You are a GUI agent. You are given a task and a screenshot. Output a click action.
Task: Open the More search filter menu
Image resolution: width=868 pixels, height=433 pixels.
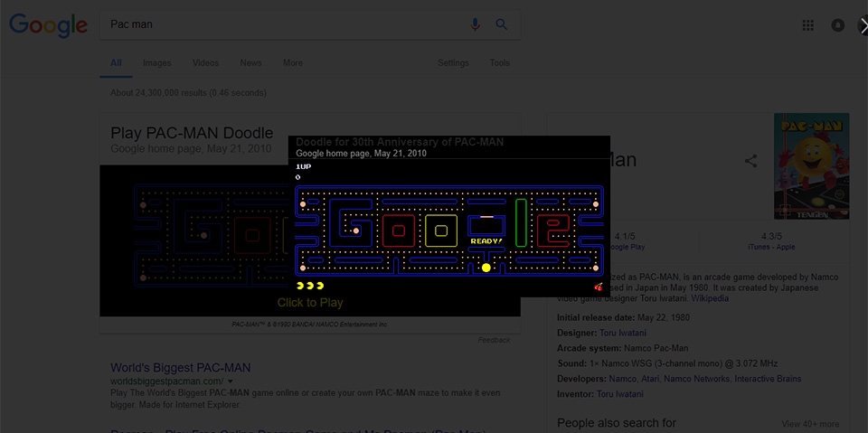coord(293,63)
